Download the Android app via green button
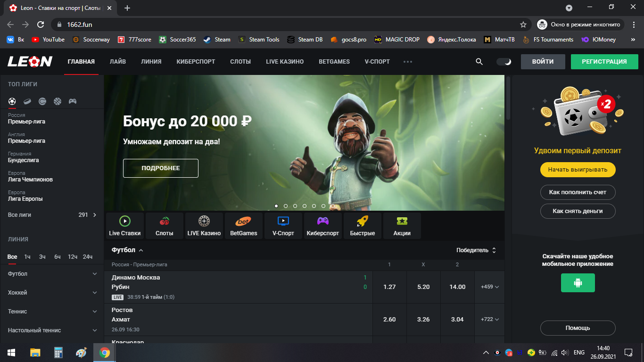This screenshot has width=644, height=362. [x=578, y=283]
